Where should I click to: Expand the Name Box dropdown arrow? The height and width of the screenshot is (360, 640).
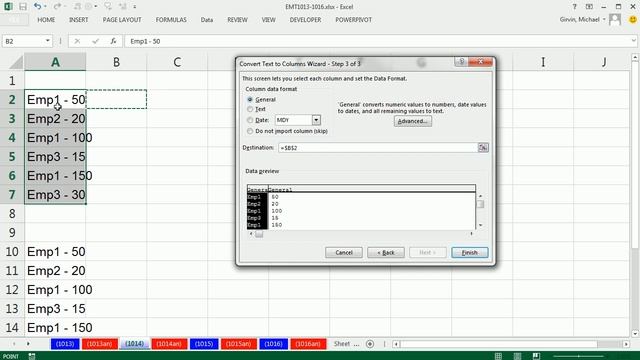(47, 41)
